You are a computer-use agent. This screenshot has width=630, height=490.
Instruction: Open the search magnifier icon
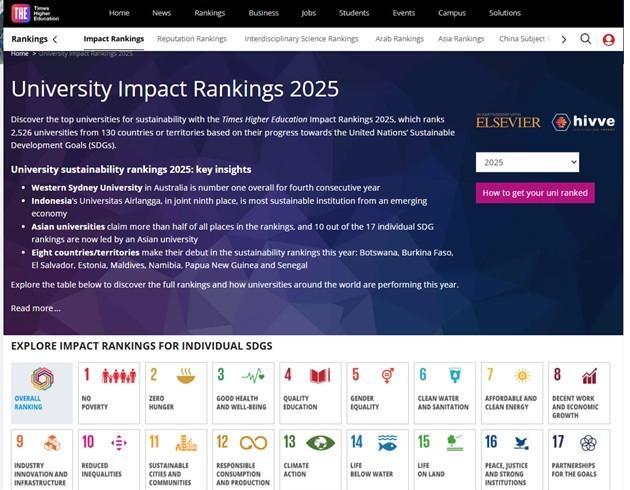586,39
